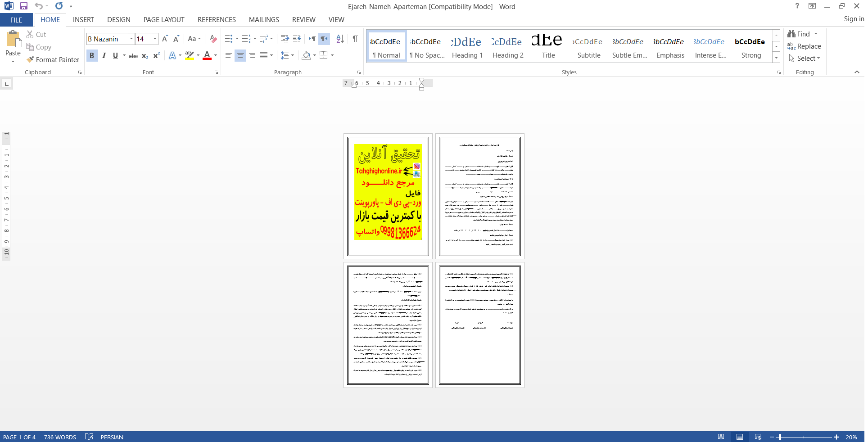The height and width of the screenshot is (442, 868).
Task: Expand the Styles gallery More button
Action: coord(776,58)
